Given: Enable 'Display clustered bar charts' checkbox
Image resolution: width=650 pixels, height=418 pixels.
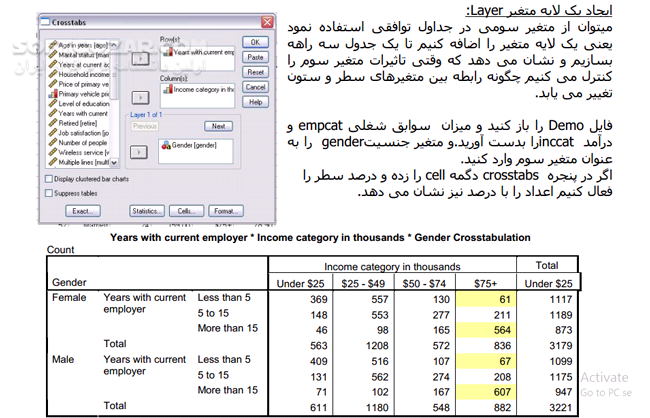Looking at the screenshot, I should 49,179.
